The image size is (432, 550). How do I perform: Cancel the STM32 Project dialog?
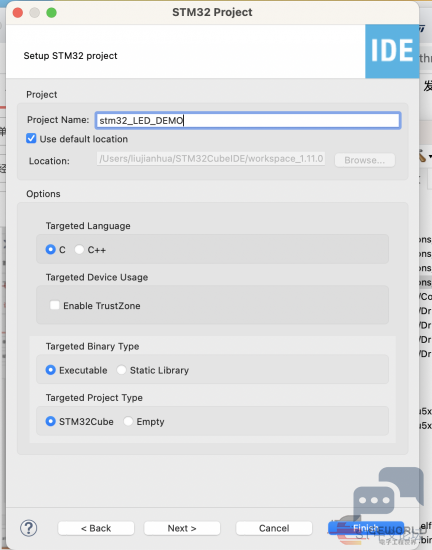click(x=274, y=528)
